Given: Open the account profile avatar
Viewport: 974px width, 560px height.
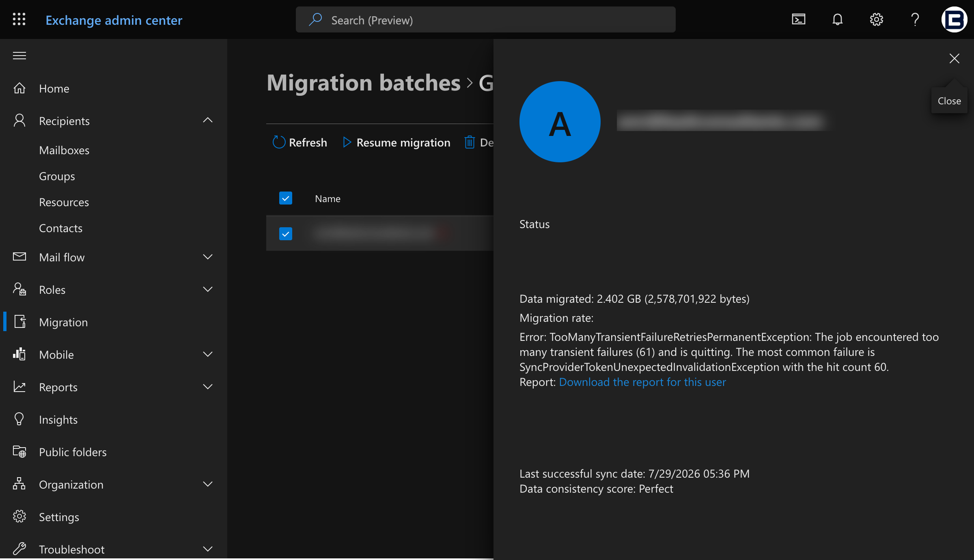Looking at the screenshot, I should tap(954, 19).
